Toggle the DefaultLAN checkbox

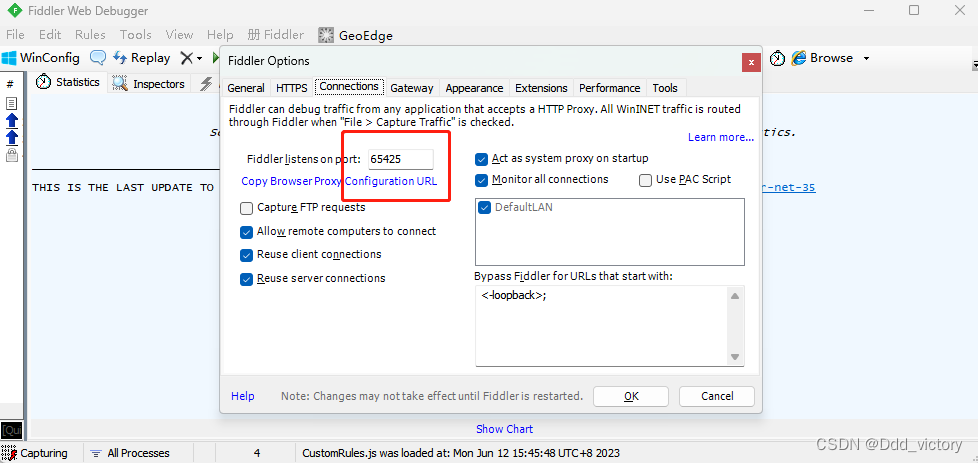click(x=485, y=208)
